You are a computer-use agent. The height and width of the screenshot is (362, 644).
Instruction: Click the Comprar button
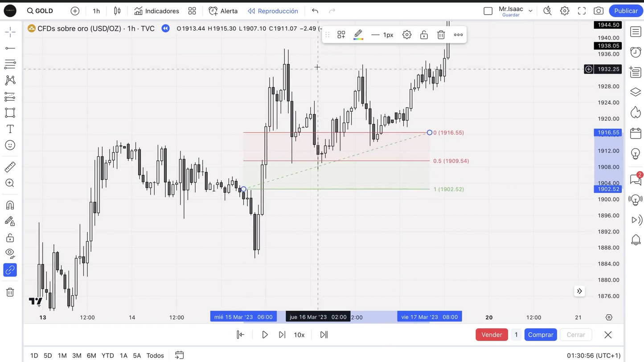540,335
